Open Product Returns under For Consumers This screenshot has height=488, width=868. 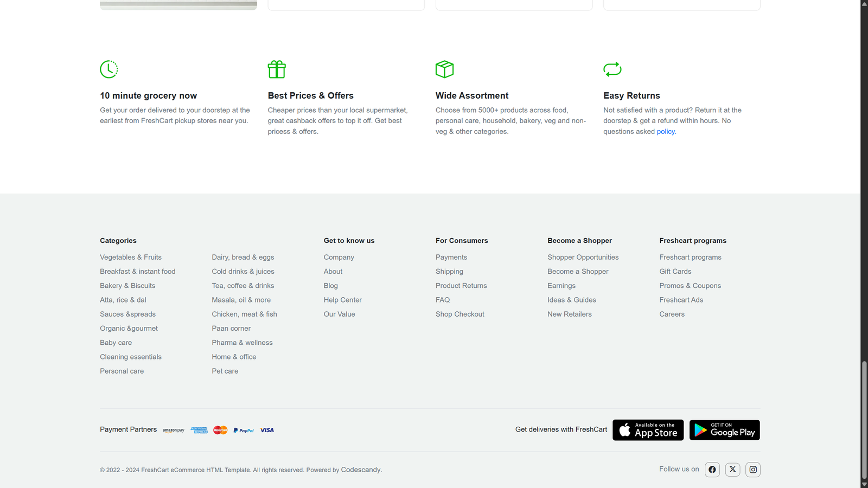pos(461,286)
